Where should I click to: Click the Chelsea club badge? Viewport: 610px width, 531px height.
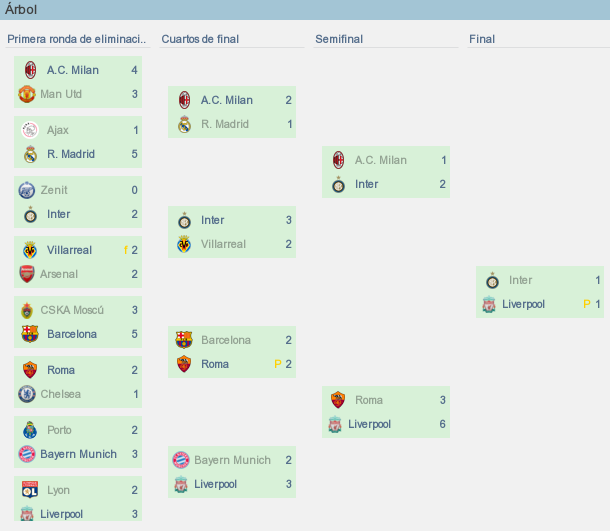[x=27, y=394]
